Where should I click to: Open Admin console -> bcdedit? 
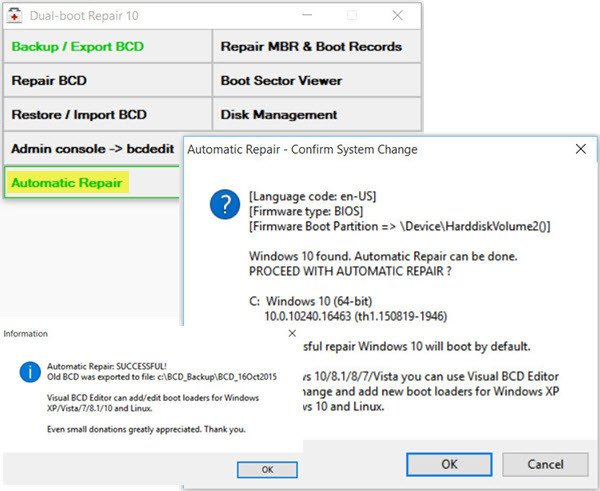pyautogui.click(x=93, y=149)
